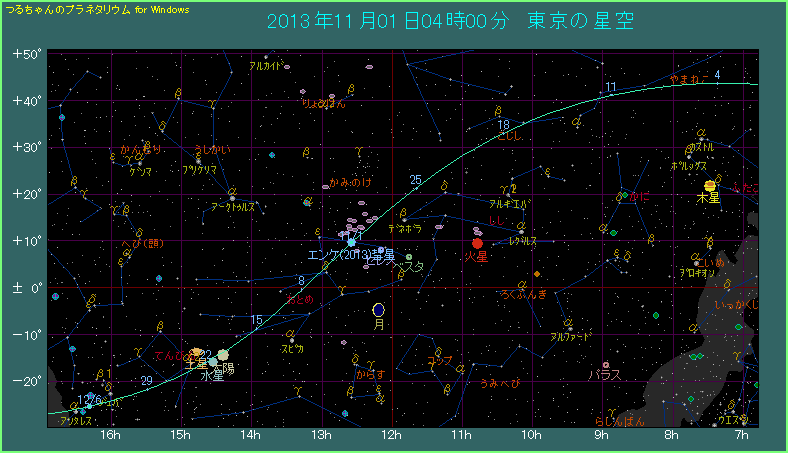Click the yellow Jupiter (木星) planet icon
This screenshot has width=788, height=453.
click(710, 186)
